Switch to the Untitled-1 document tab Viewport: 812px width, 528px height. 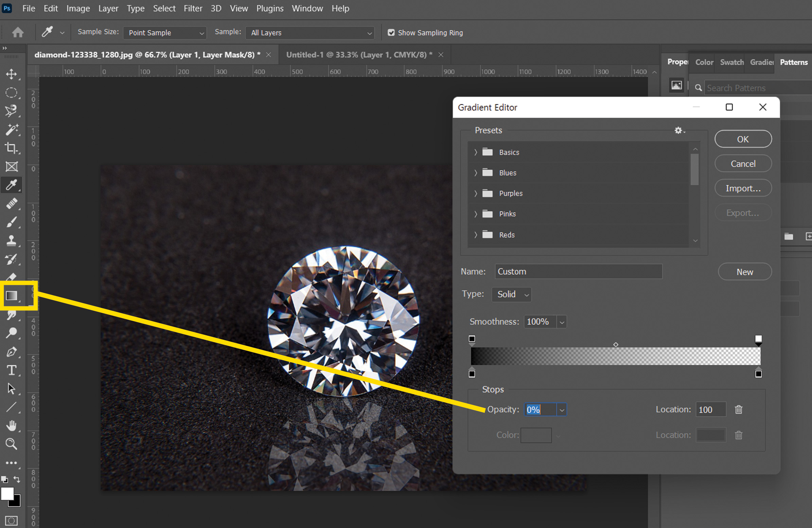(359, 55)
